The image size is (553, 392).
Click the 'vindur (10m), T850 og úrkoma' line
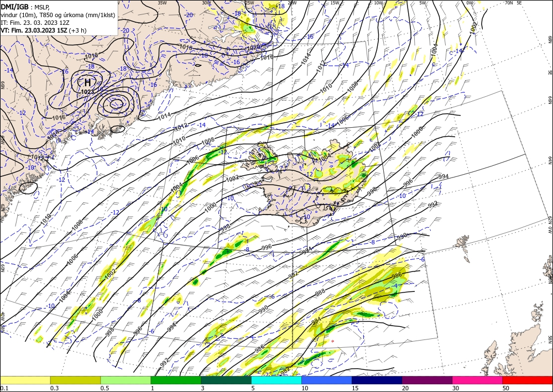pos(58,14)
